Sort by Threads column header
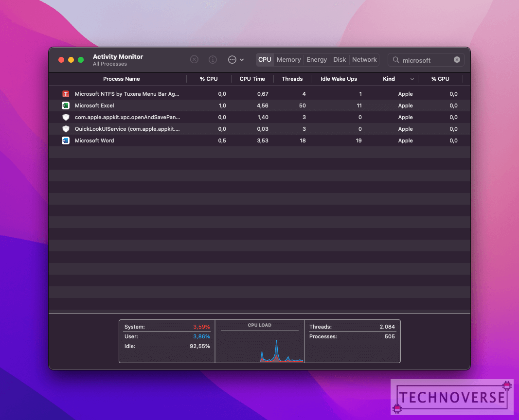This screenshot has height=420, width=519. pyautogui.click(x=292, y=79)
